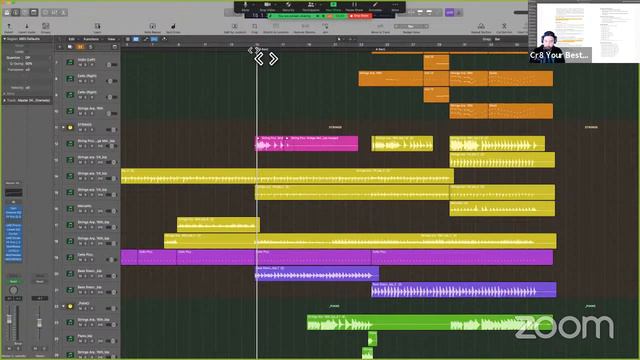This screenshot has height=360, width=640.
Task: Select the pink String Pizz region
Action: (307, 144)
